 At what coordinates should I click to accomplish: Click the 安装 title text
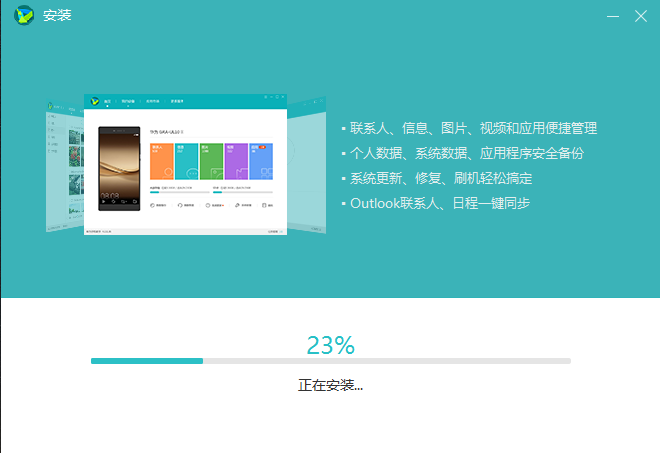pyautogui.click(x=57, y=17)
